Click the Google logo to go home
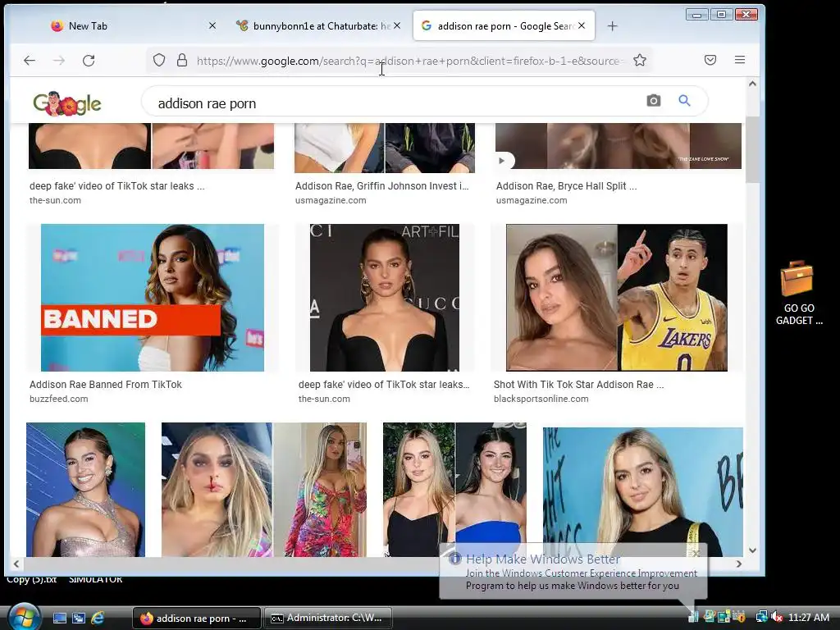This screenshot has height=630, width=840. point(67,103)
